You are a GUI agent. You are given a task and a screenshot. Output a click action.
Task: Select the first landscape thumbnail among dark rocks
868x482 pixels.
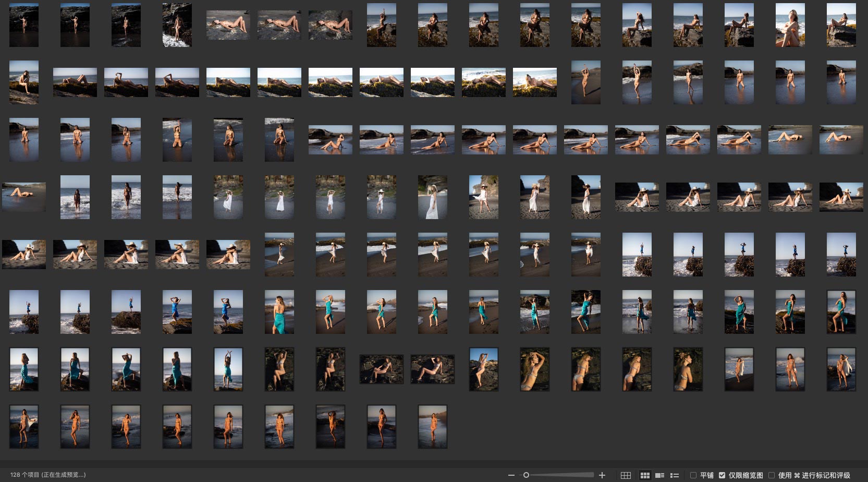tap(381, 369)
